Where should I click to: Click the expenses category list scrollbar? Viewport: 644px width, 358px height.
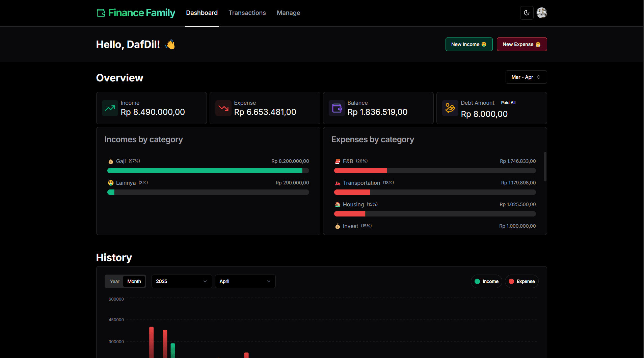[545, 167]
